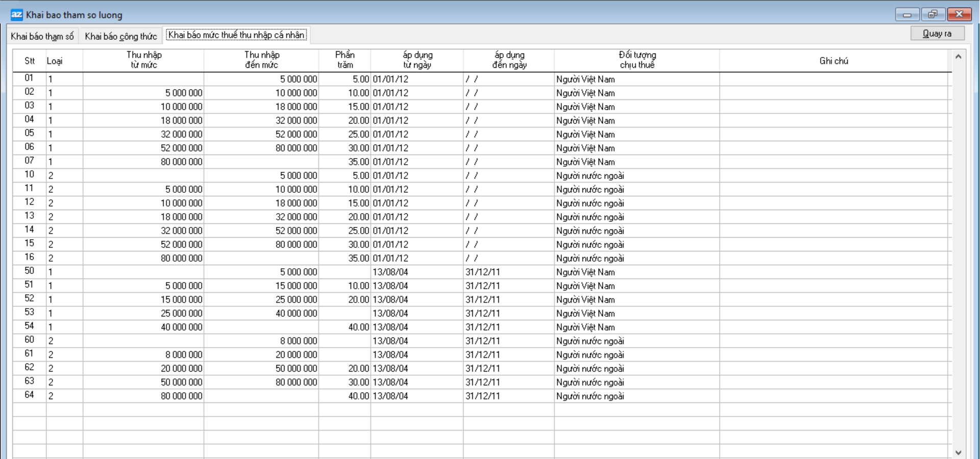Select the Stt 64 row number cell

click(30, 395)
